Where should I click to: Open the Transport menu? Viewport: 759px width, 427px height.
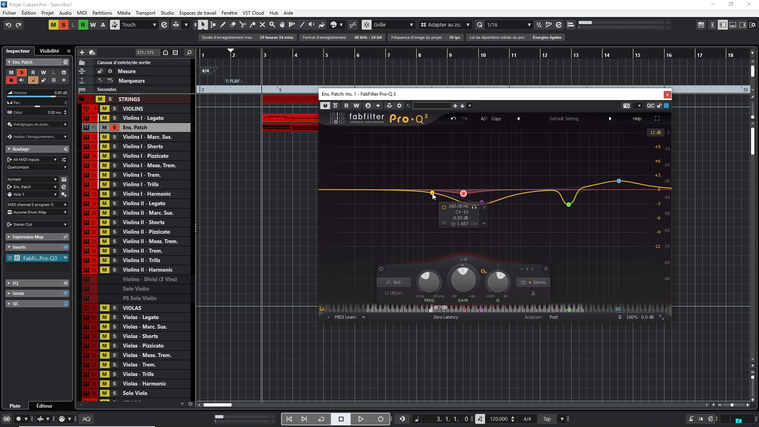146,13
